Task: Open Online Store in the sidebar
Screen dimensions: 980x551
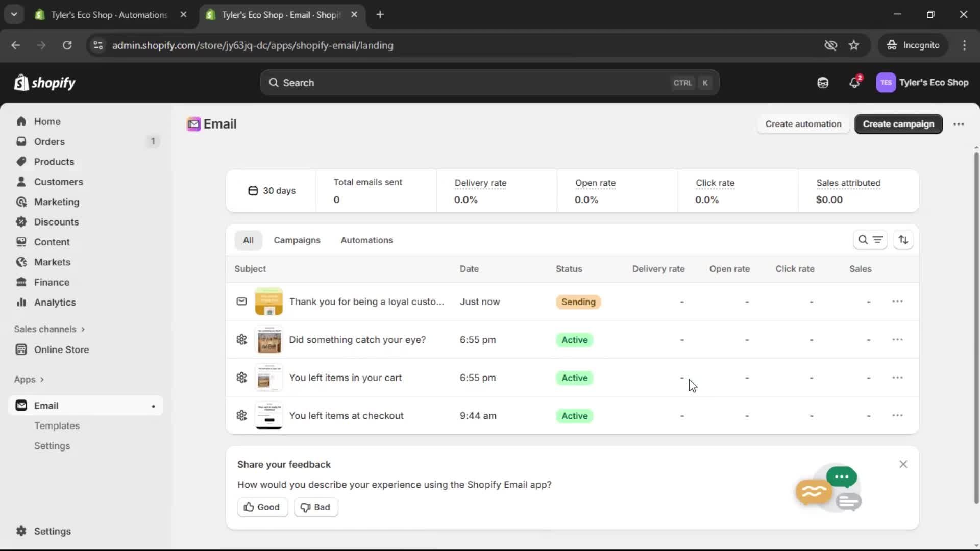Action: 60,349
